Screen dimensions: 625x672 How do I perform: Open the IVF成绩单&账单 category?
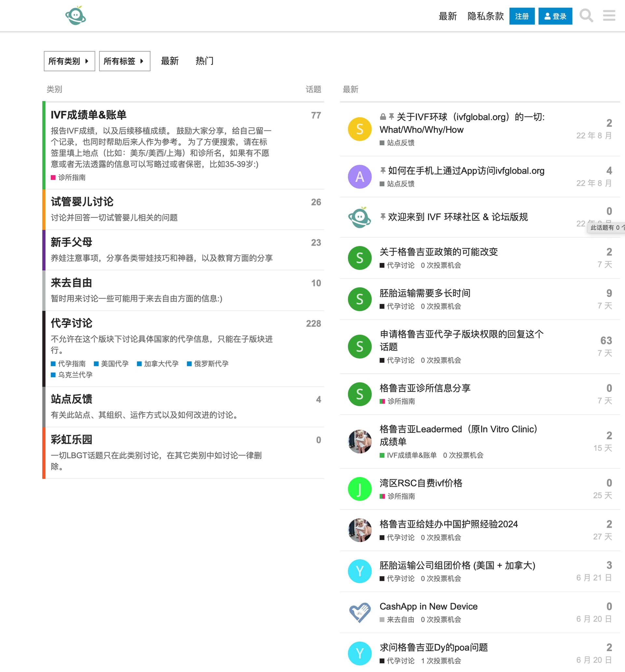[x=89, y=115]
